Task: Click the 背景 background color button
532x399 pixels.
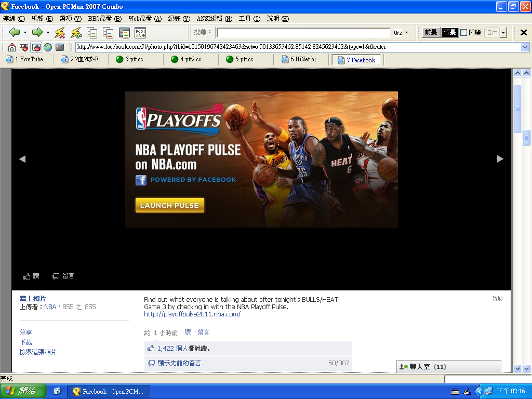Action: (x=449, y=33)
